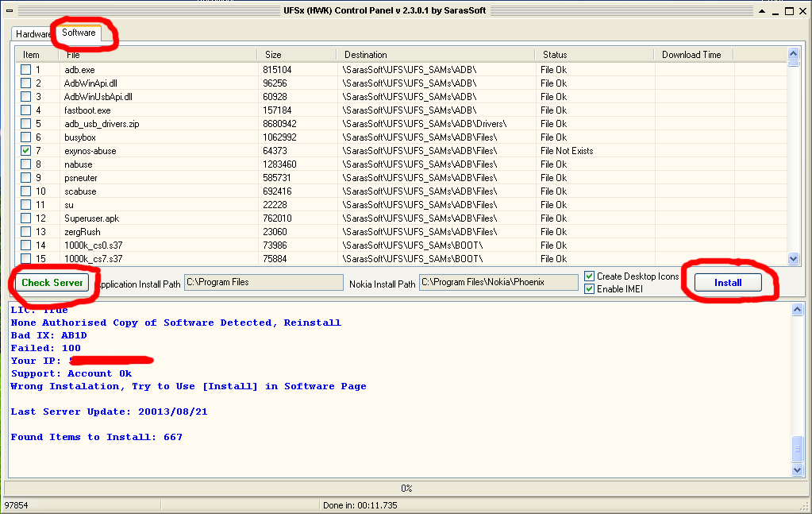Image resolution: width=812 pixels, height=514 pixels.
Task: Sort by the Size column header
Action: click(x=297, y=54)
